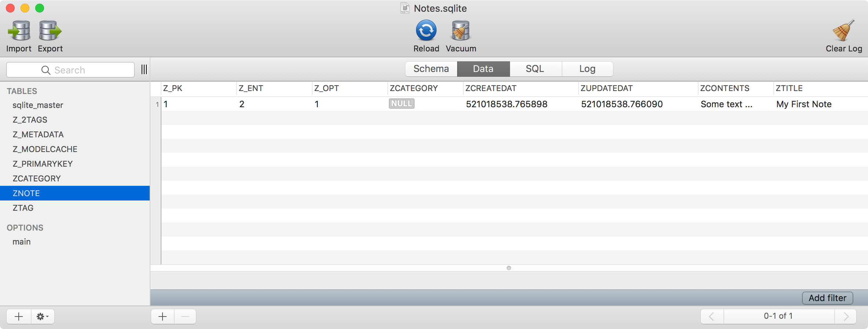Sort by the ZCREATEDAT column header
Screen dimensions: 868x329
click(x=491, y=88)
